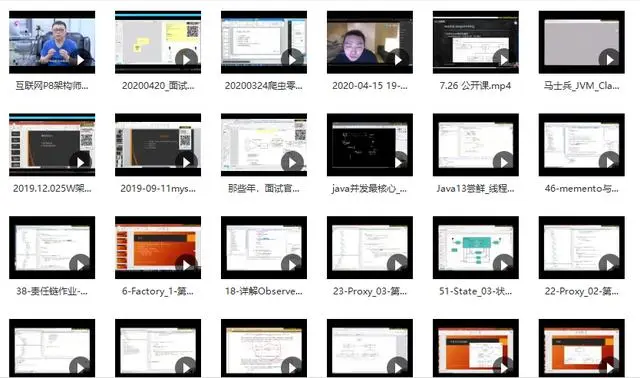This screenshot has width=640, height=378.
Task: Open the 那些年，面试官 video thumbnail
Action: point(264,145)
